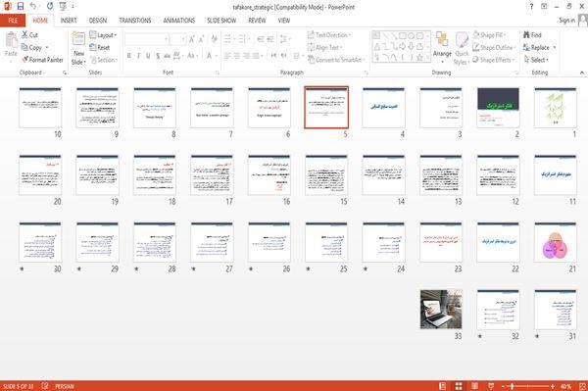Switch to the TRANSITIONS tab
This screenshot has height=391, width=588.
(x=135, y=21)
